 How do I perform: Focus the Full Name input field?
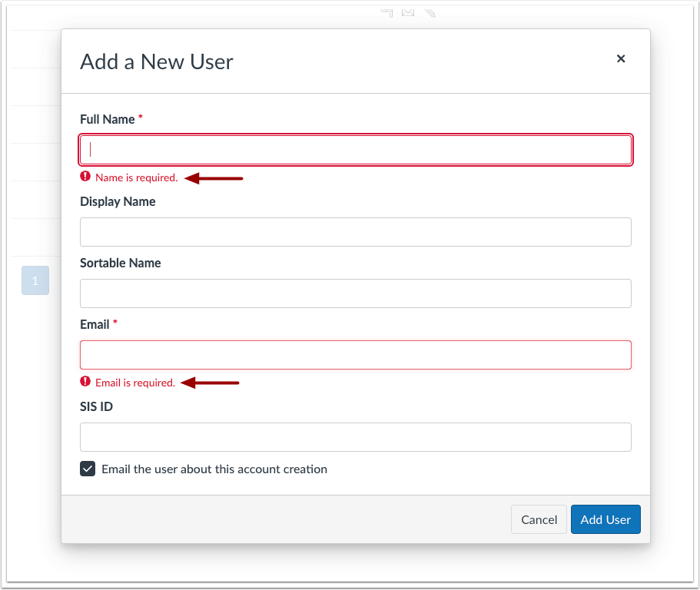355,150
